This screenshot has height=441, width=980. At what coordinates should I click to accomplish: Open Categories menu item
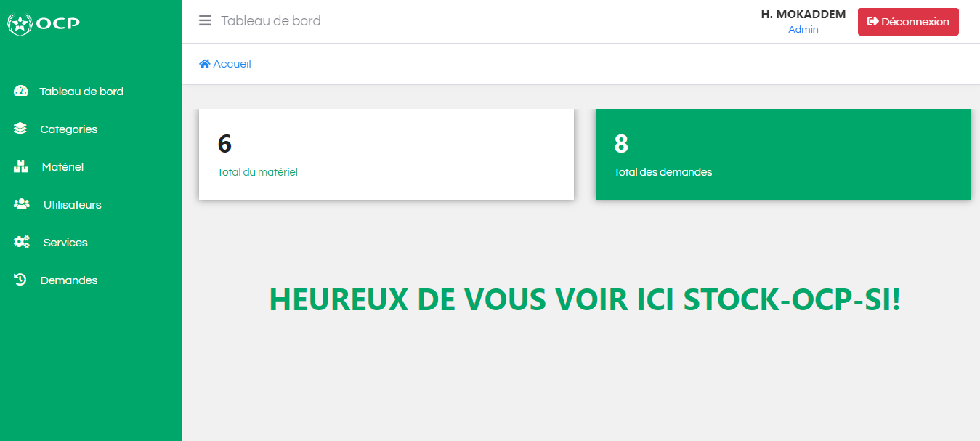click(x=91, y=129)
